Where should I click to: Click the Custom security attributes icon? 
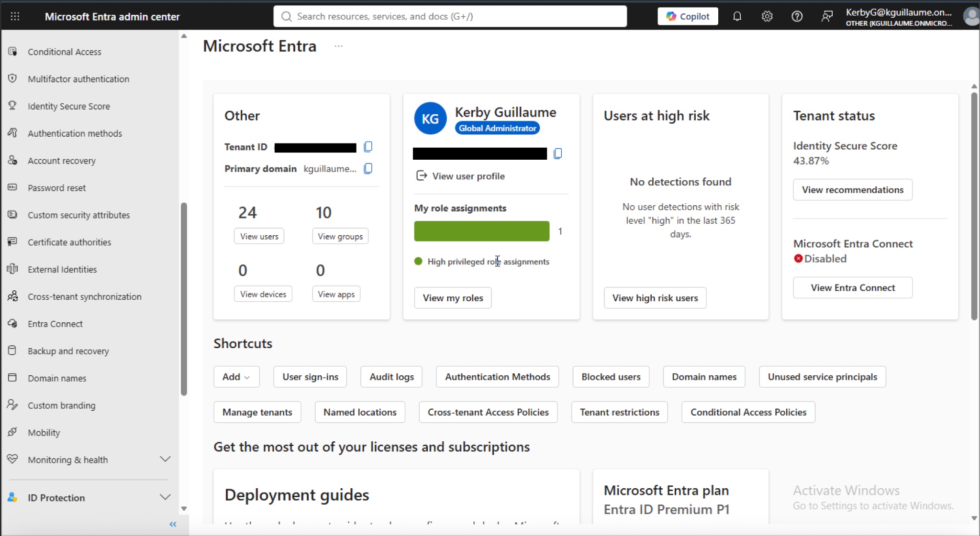(x=12, y=215)
